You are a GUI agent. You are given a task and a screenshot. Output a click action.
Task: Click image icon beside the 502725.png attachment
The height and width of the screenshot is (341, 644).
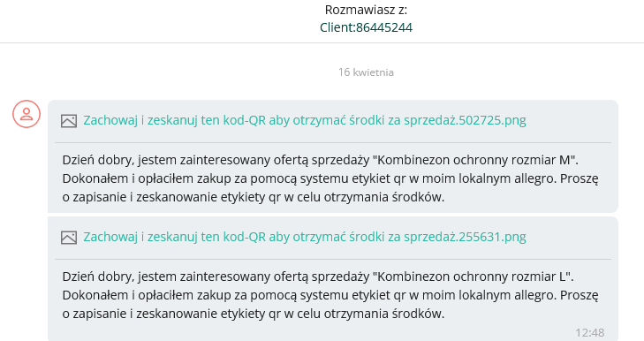click(x=69, y=121)
